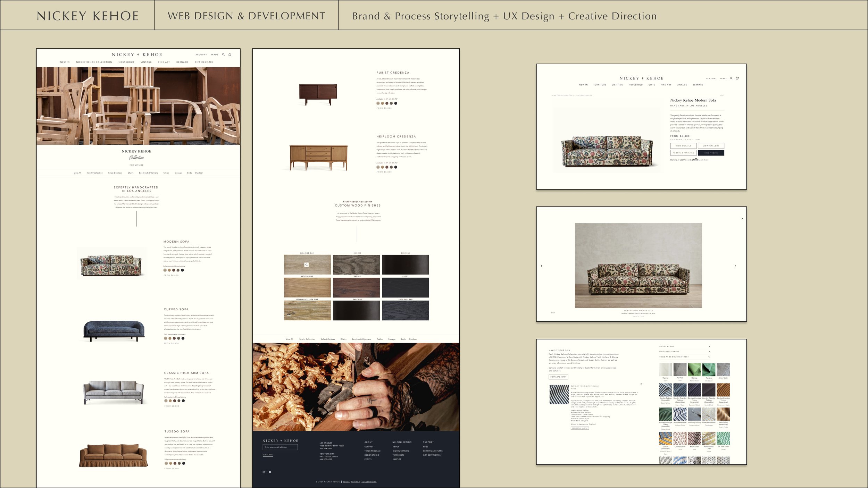The image size is (868, 488).
Task: Select Shou Sugi Ban wood finish swatch
Action: pos(405,310)
